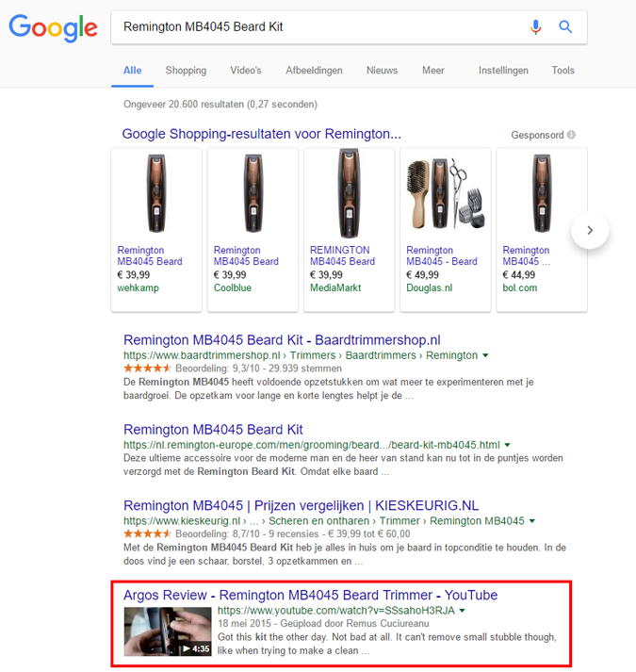Image resolution: width=636 pixels, height=672 pixels.
Task: Click the wehkamp seller name
Action: tap(138, 288)
